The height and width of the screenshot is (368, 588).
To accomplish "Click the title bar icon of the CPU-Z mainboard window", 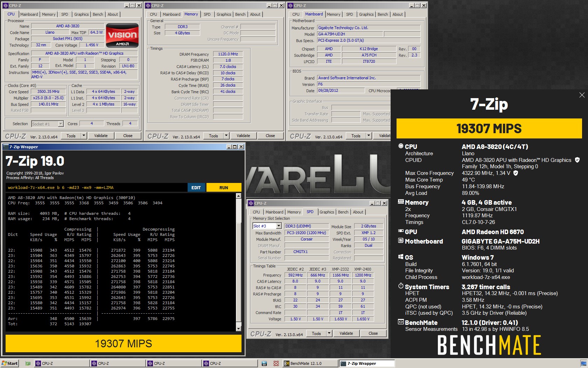I will click(x=290, y=5).
